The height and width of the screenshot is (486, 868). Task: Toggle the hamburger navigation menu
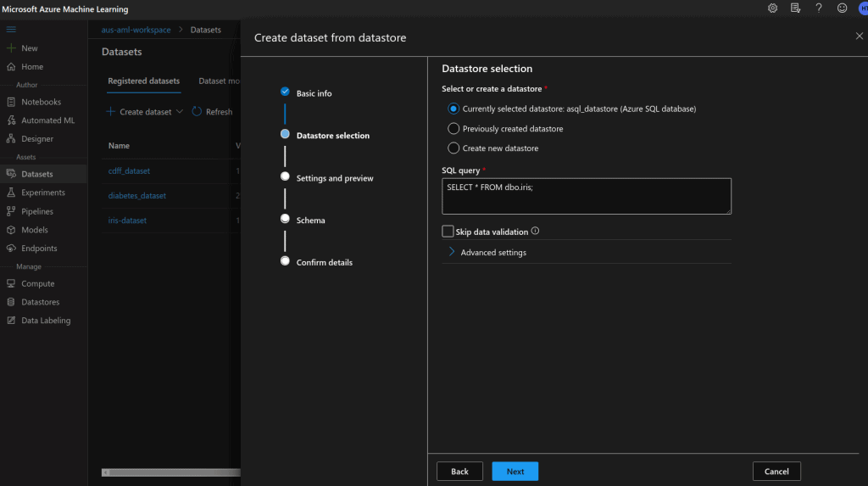tap(11, 30)
